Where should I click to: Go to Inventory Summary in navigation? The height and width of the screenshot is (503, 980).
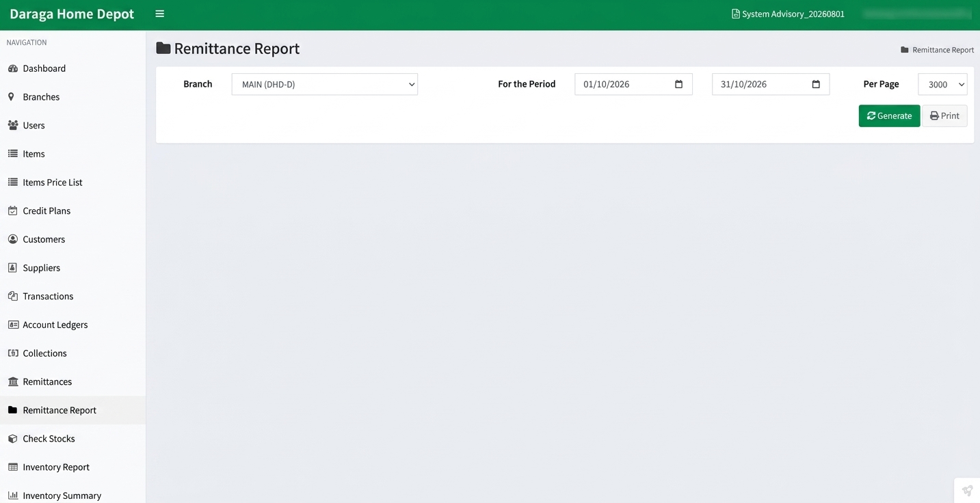tap(72, 495)
